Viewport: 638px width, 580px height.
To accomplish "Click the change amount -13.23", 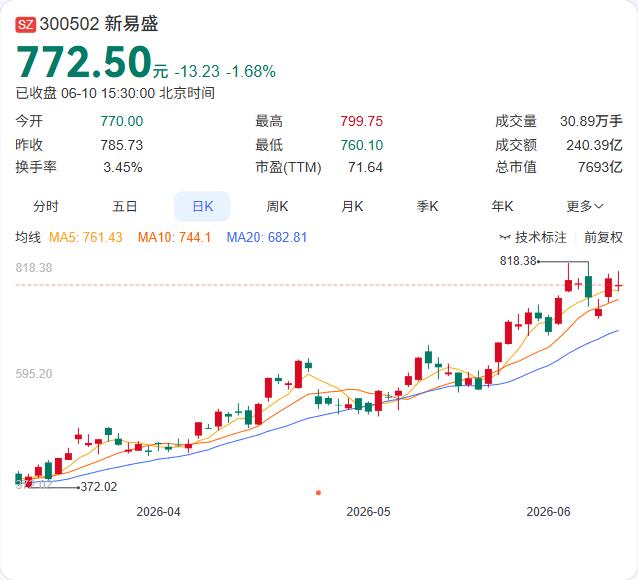I will pos(197,72).
